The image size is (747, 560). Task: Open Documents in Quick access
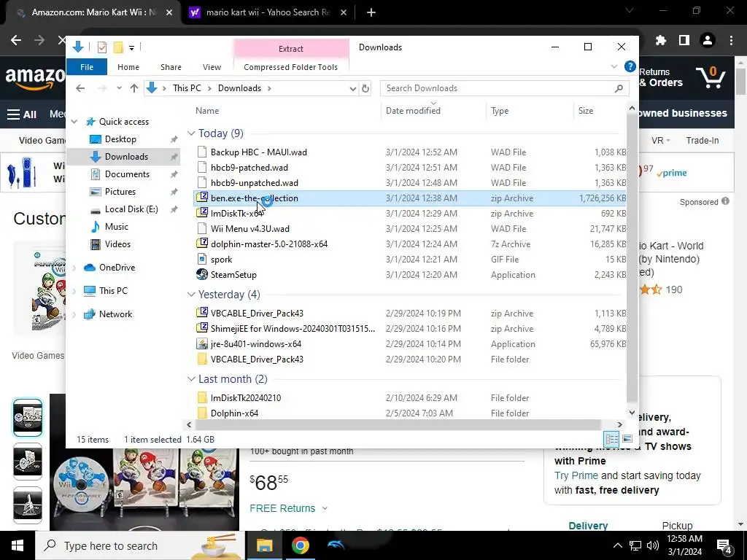click(127, 174)
